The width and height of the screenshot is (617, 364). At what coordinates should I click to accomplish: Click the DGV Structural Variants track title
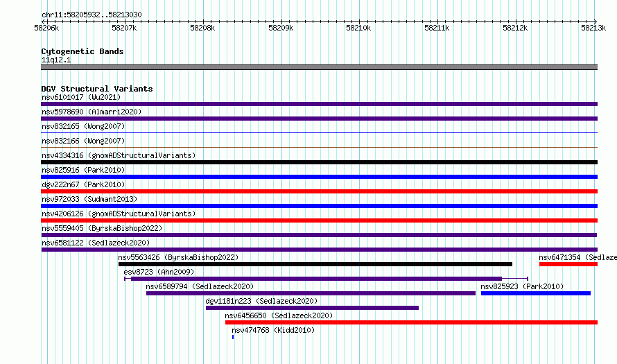click(x=97, y=89)
